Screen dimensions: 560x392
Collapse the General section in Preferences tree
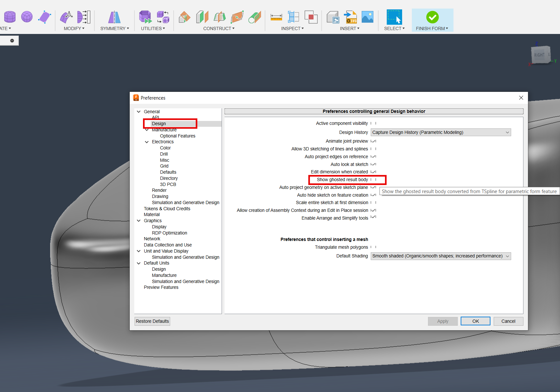[x=139, y=111]
